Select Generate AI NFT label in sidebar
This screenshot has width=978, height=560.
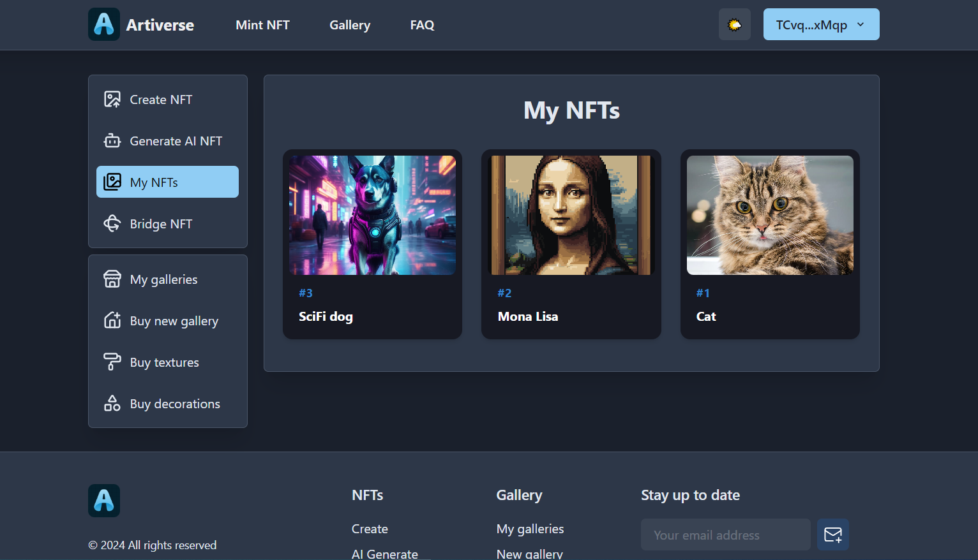tap(176, 141)
